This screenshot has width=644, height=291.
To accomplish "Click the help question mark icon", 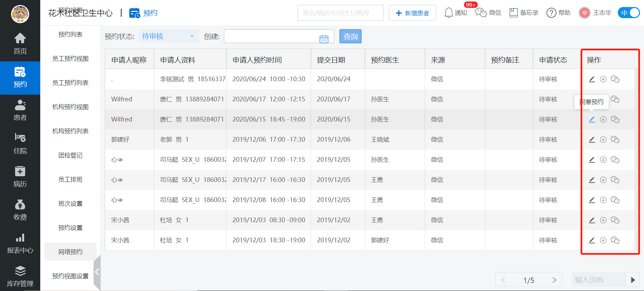I will 551,13.
